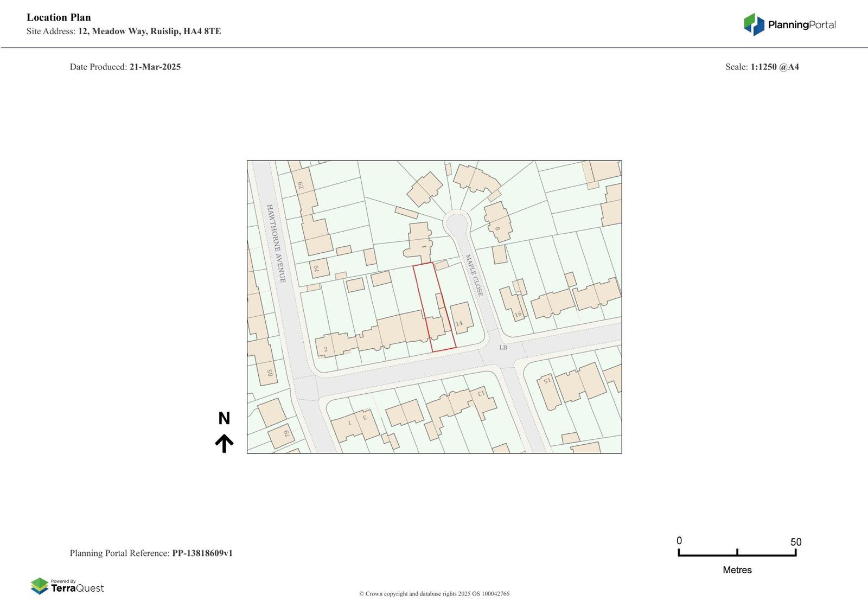
Task: Click the letter N above the arrow
Action: (x=224, y=418)
